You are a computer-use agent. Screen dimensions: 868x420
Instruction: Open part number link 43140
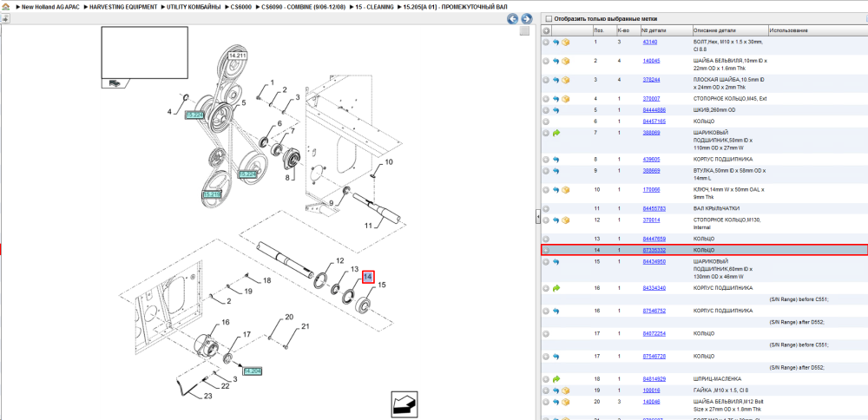[x=650, y=42]
